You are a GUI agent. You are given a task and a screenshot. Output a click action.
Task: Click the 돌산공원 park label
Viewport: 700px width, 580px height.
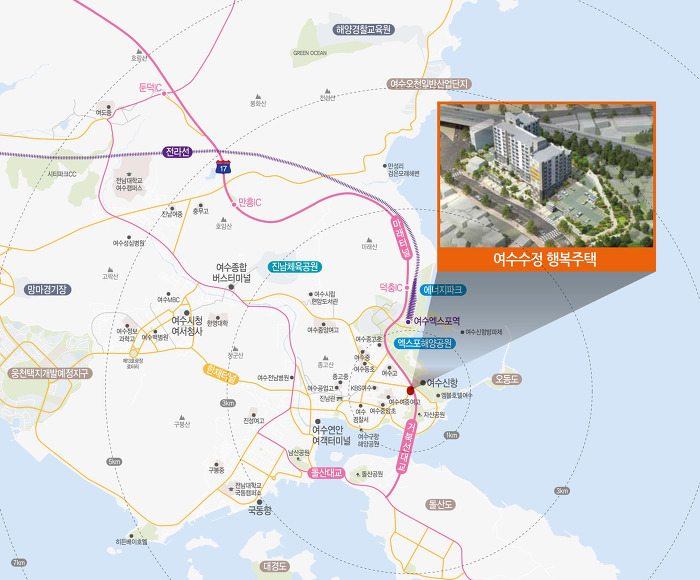372,474
